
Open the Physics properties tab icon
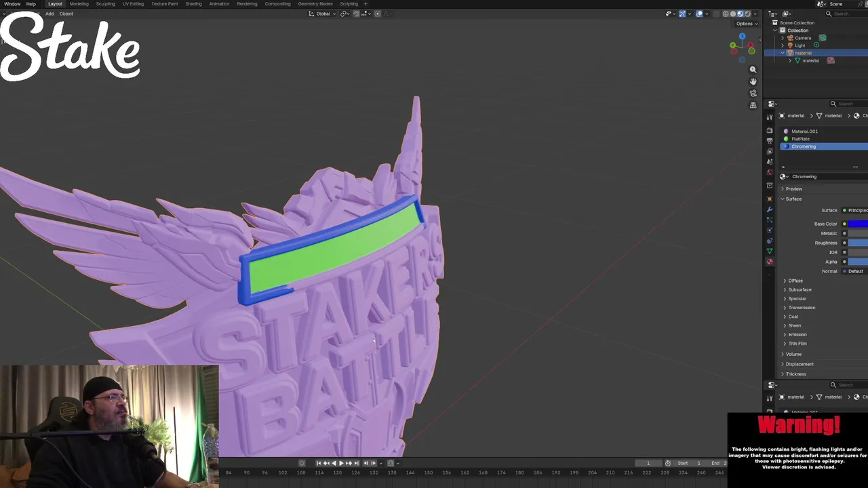[x=770, y=230]
